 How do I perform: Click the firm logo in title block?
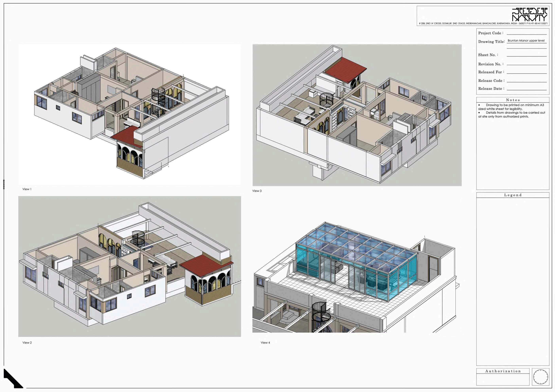[x=529, y=14]
